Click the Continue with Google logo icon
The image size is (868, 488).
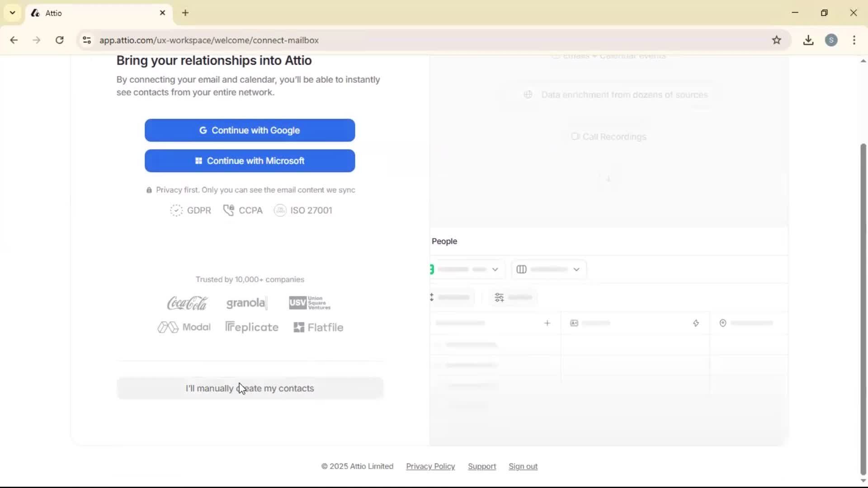tap(203, 130)
